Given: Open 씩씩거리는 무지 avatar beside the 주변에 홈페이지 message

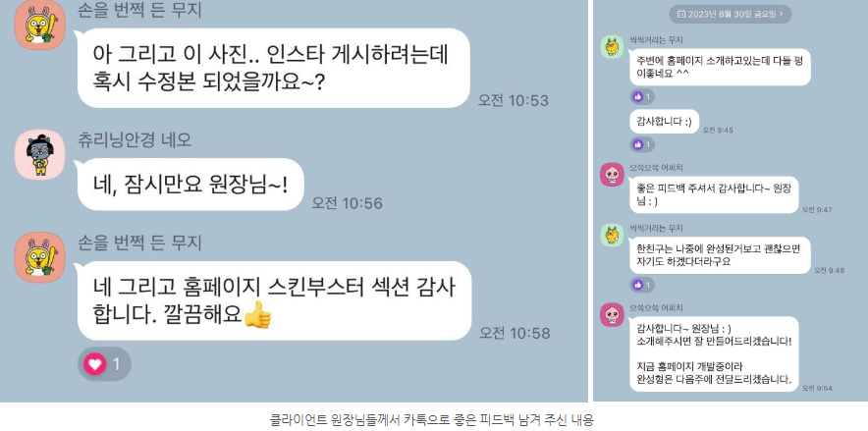Looking at the screenshot, I should (612, 46).
